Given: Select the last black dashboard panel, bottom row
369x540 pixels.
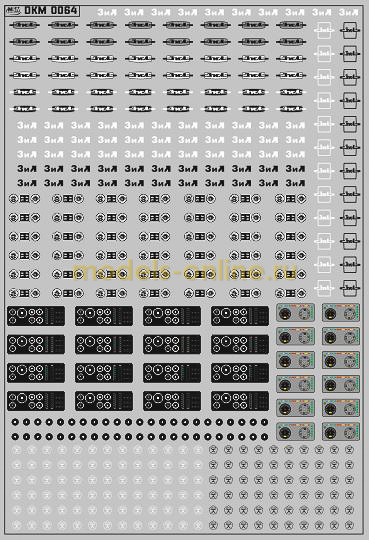Looking at the screenshot, I should coord(240,401).
